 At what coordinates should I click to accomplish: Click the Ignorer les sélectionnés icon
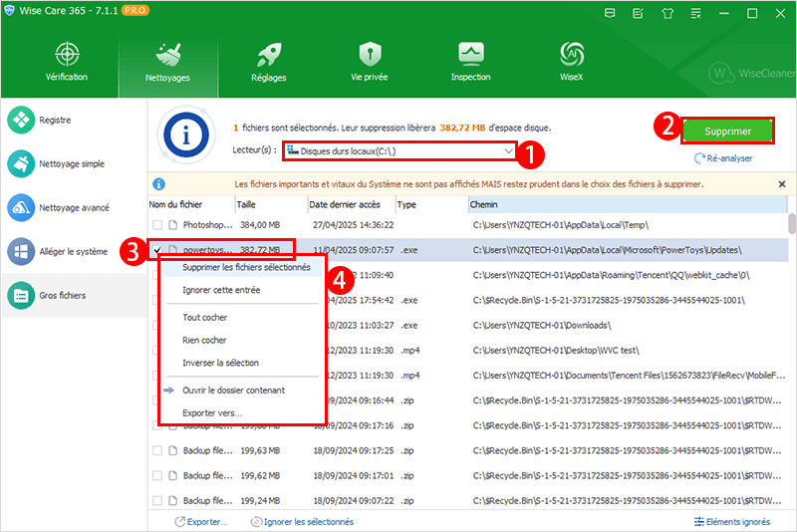[x=257, y=522]
